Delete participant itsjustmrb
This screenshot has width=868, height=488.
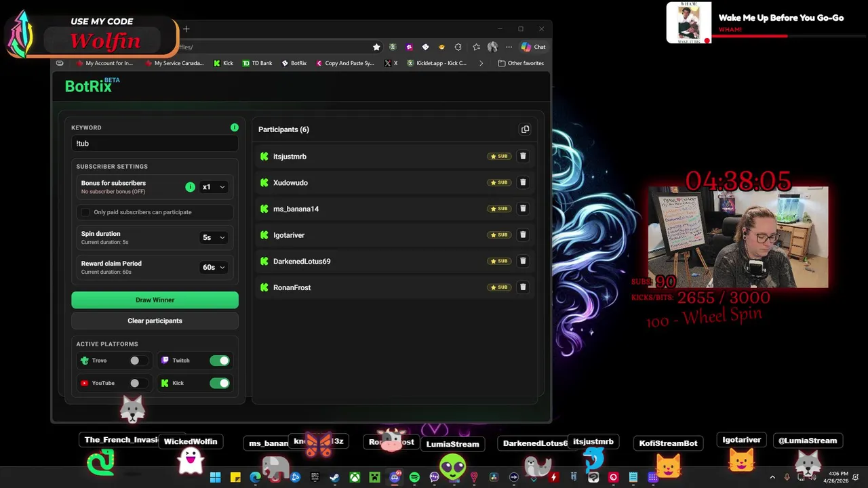tap(523, 156)
